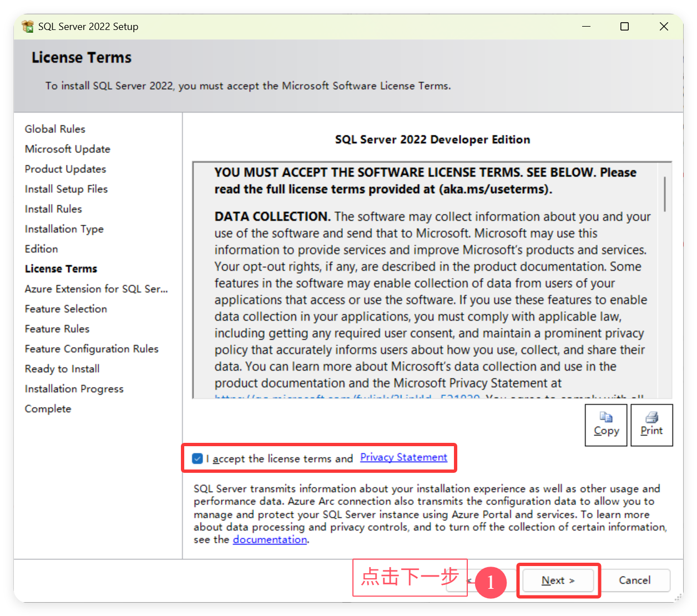Copy the license terms with Copy button
Screen dimensions: 697x616
tap(606, 425)
